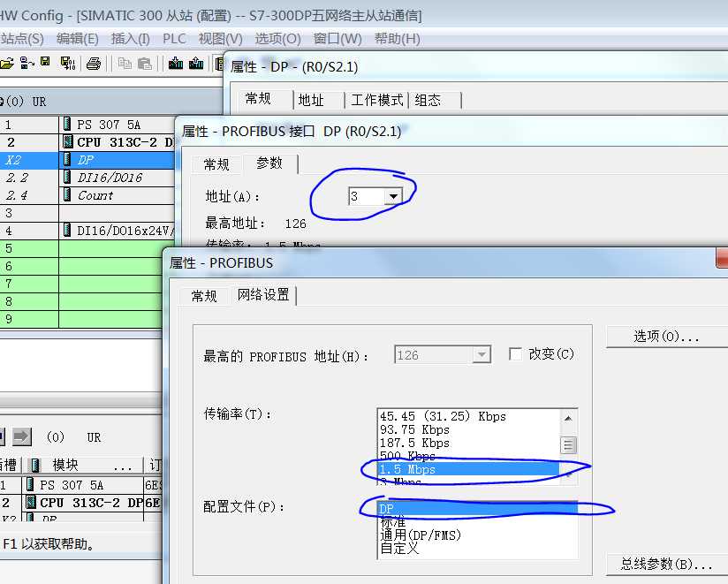Viewport: 728px width, 584px height.
Task: Open the 最高的 PROFIBUS 地址 dropdown
Action: [482, 355]
